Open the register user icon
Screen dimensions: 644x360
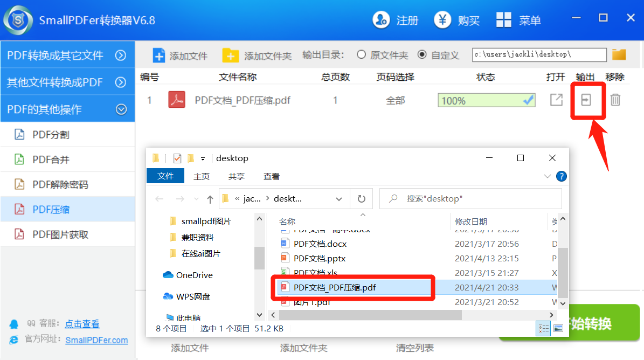pyautogui.click(x=381, y=20)
